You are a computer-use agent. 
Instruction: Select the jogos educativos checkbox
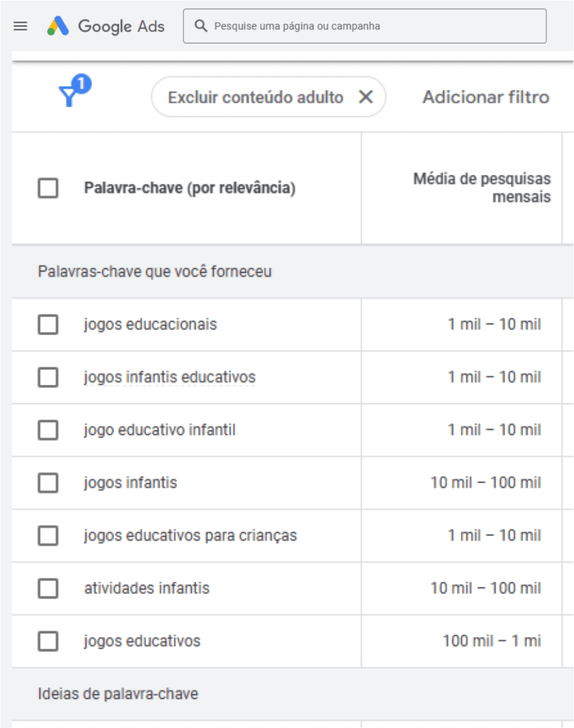48,641
